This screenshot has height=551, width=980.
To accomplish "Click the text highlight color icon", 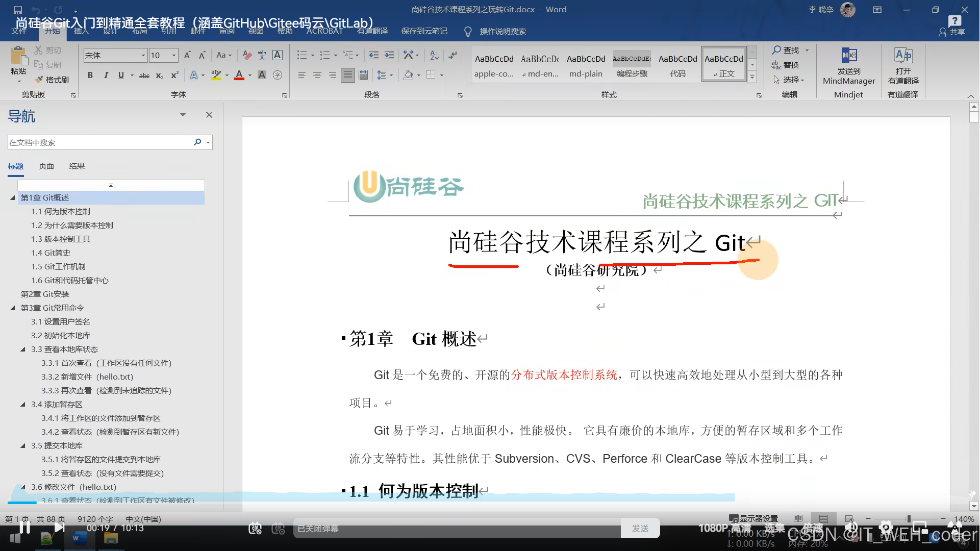I will point(216,75).
